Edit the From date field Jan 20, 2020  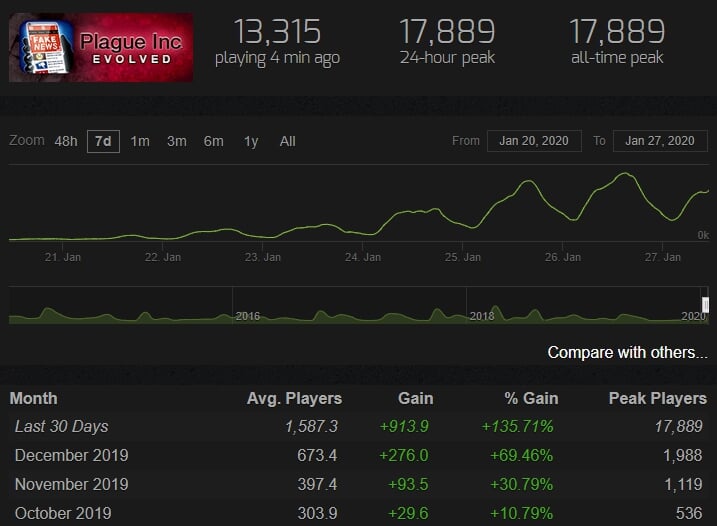click(x=534, y=141)
